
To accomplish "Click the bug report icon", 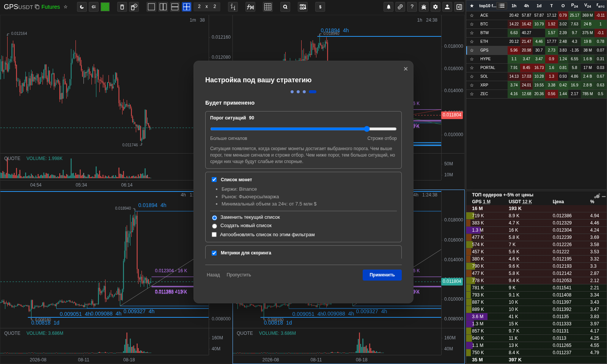I will point(424,7).
